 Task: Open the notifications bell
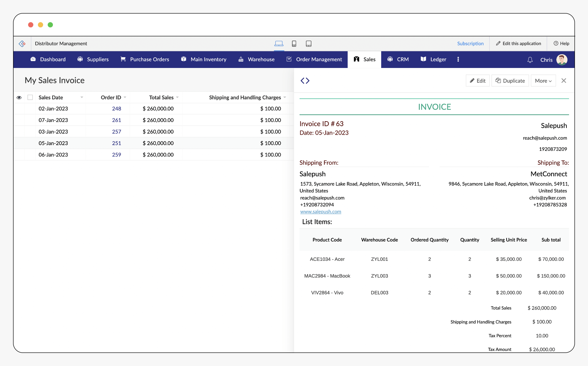point(530,59)
